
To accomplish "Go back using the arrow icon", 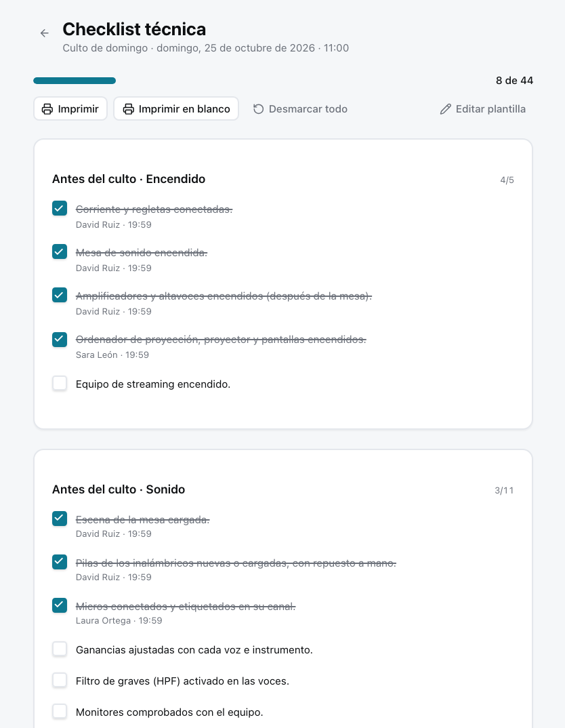I will [45, 33].
